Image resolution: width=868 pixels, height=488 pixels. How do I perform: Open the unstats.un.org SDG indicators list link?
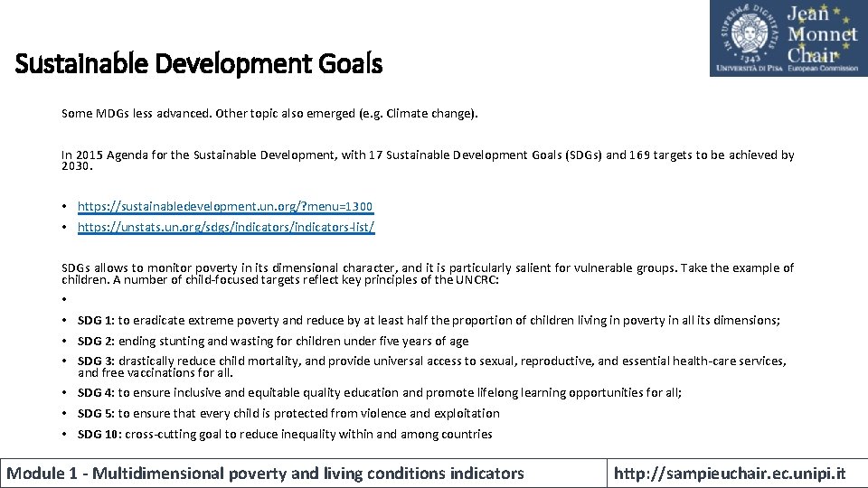[x=226, y=227]
